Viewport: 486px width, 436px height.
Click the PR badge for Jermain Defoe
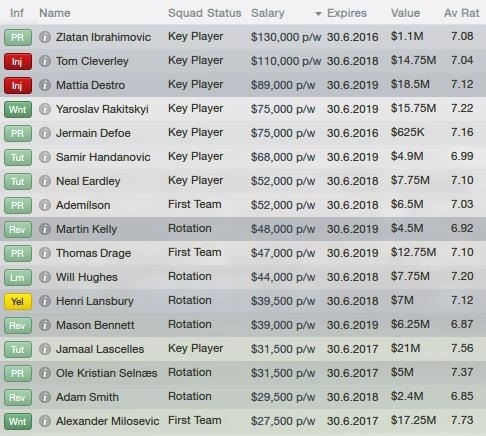pos(18,133)
